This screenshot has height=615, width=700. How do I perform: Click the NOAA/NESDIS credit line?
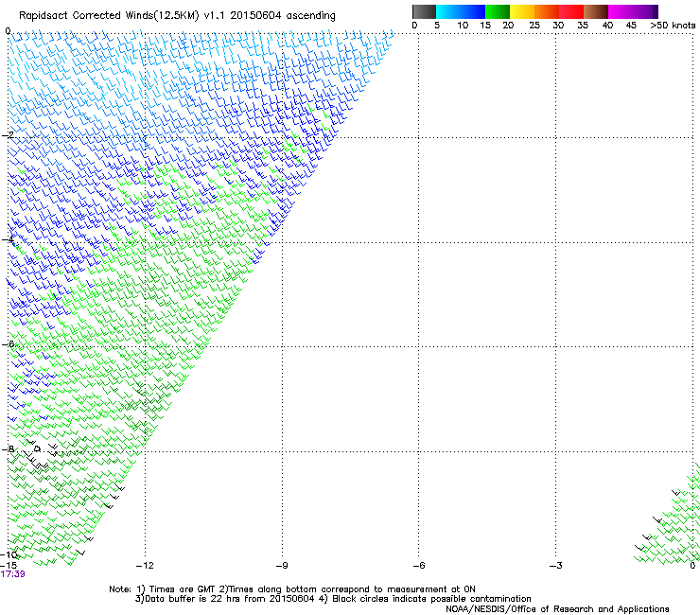557,609
